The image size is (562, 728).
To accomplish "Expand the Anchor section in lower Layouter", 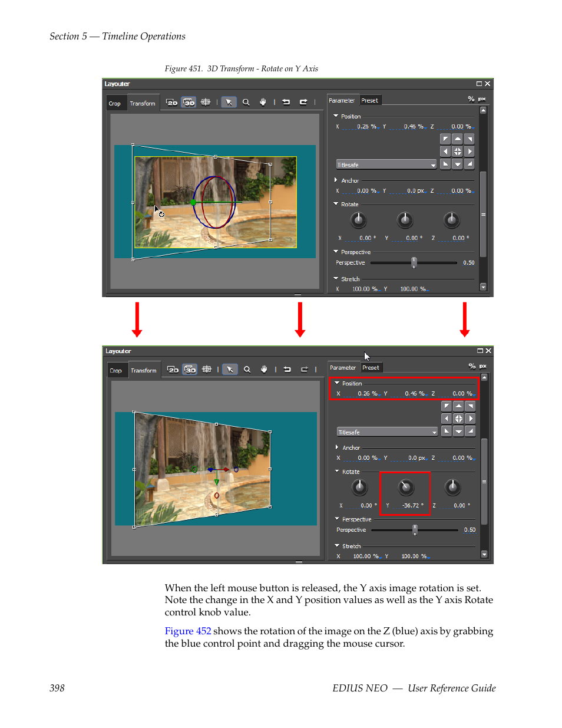I will 337,447.
